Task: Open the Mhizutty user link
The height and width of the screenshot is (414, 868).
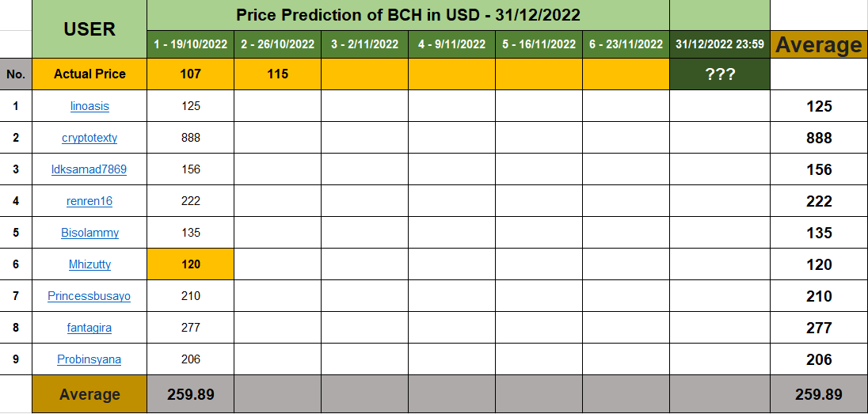Action: point(89,264)
